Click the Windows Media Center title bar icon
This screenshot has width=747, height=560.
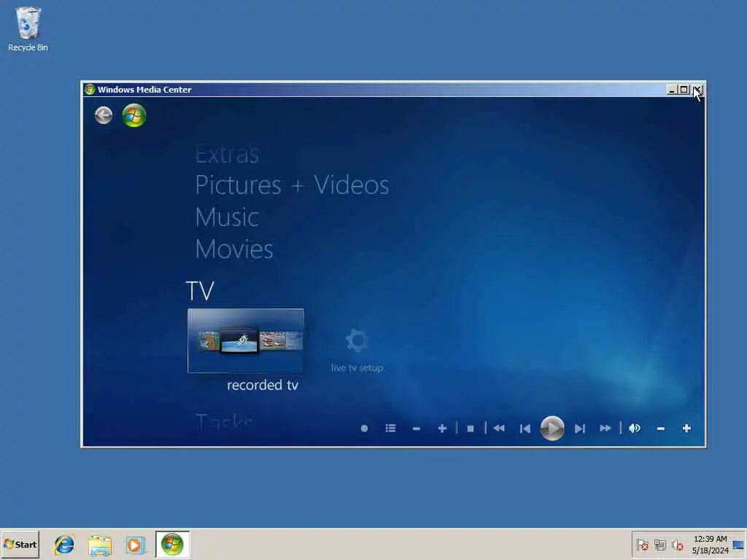click(90, 89)
